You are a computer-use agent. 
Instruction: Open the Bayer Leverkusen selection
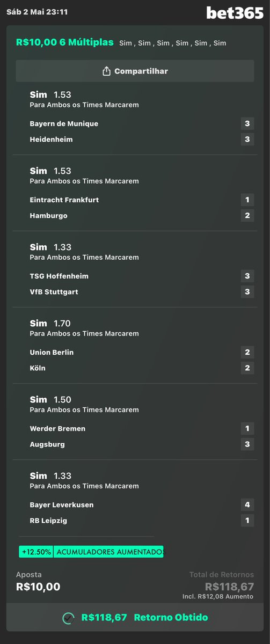pyautogui.click(x=135, y=505)
